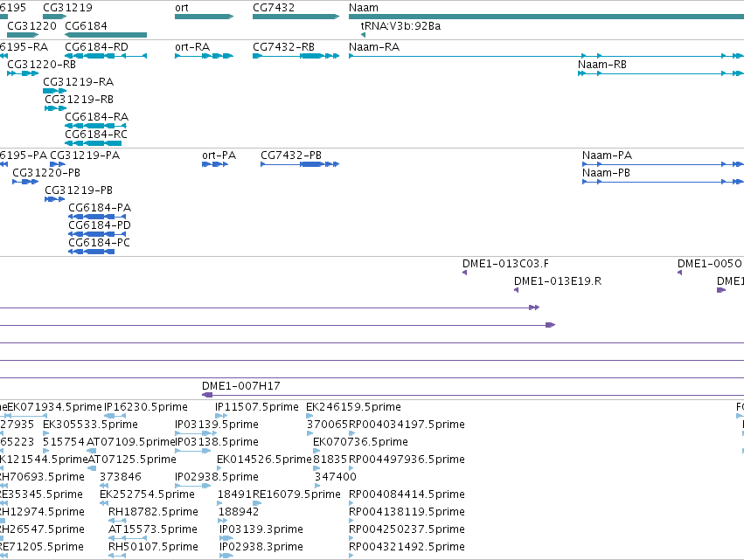This screenshot has width=744, height=560.
Task: Select the tRNA:V3b:92Ba arrow marker
Action: coord(363,35)
